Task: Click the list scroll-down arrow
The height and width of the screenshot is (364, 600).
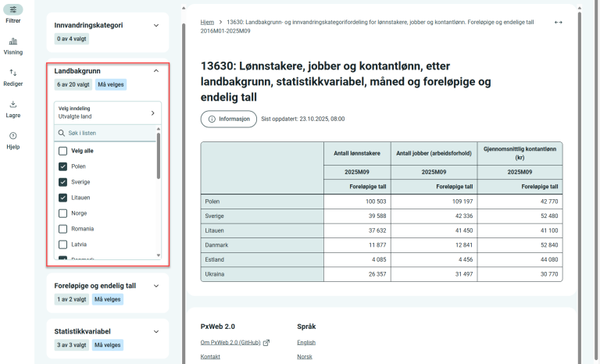Action: coord(159,255)
